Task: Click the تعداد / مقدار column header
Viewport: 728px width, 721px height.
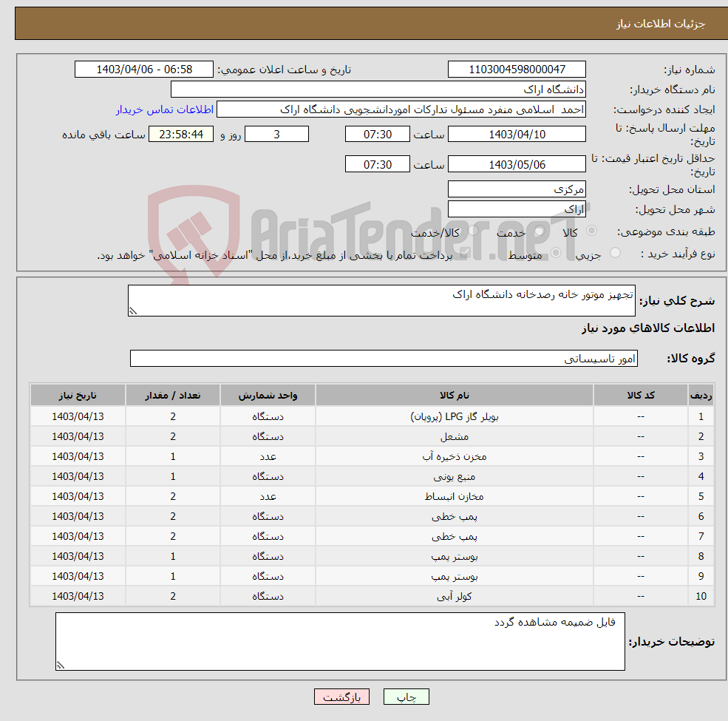Action: point(173,395)
